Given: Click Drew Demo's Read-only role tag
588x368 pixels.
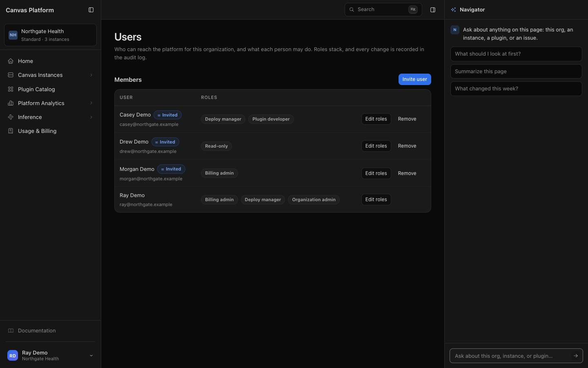Looking at the screenshot, I should pos(216,146).
